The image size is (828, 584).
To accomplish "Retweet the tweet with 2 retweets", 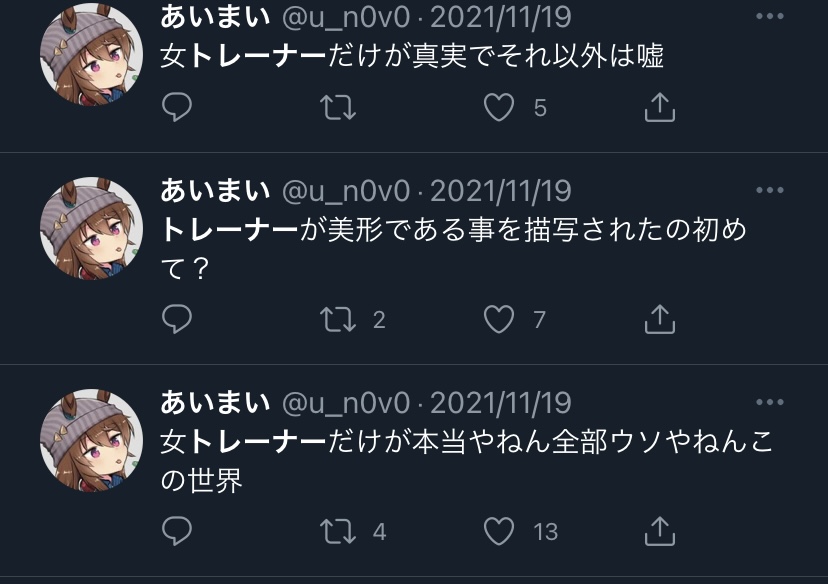I will click(338, 319).
